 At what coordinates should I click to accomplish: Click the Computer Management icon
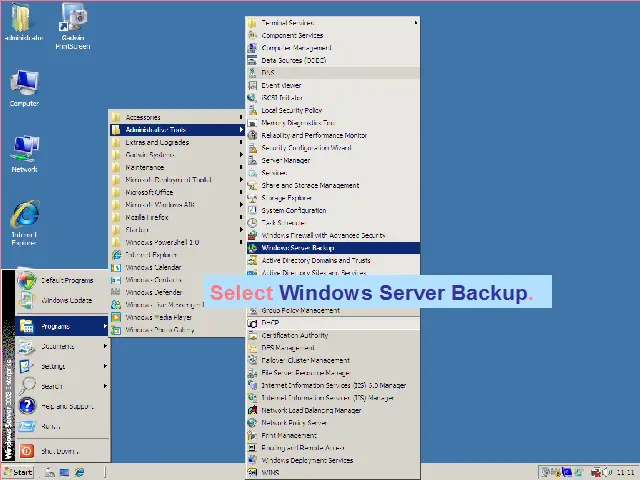(253, 48)
